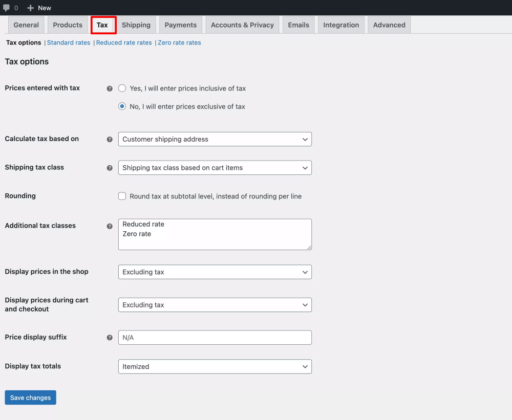
Task: Open help tip for Prices entered with tax
Action: tap(110, 89)
